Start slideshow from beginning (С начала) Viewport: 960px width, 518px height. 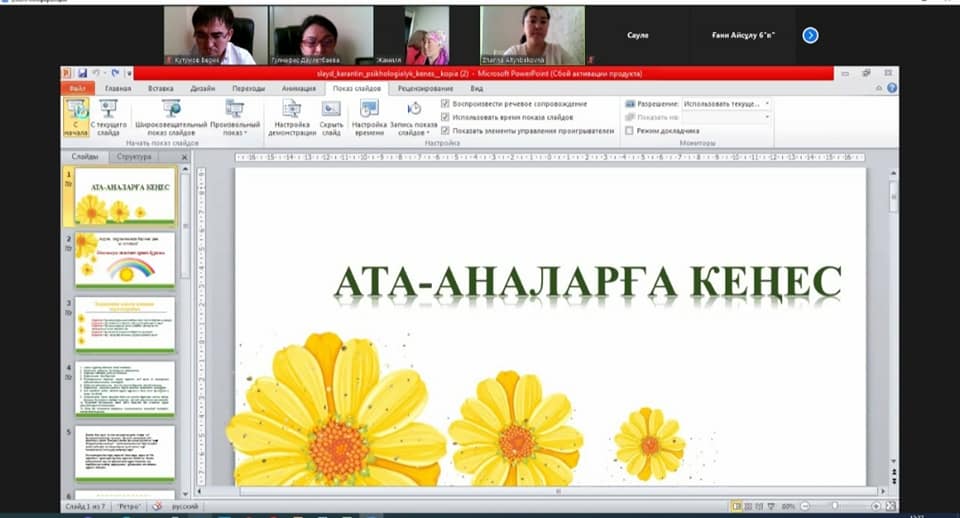click(77, 118)
